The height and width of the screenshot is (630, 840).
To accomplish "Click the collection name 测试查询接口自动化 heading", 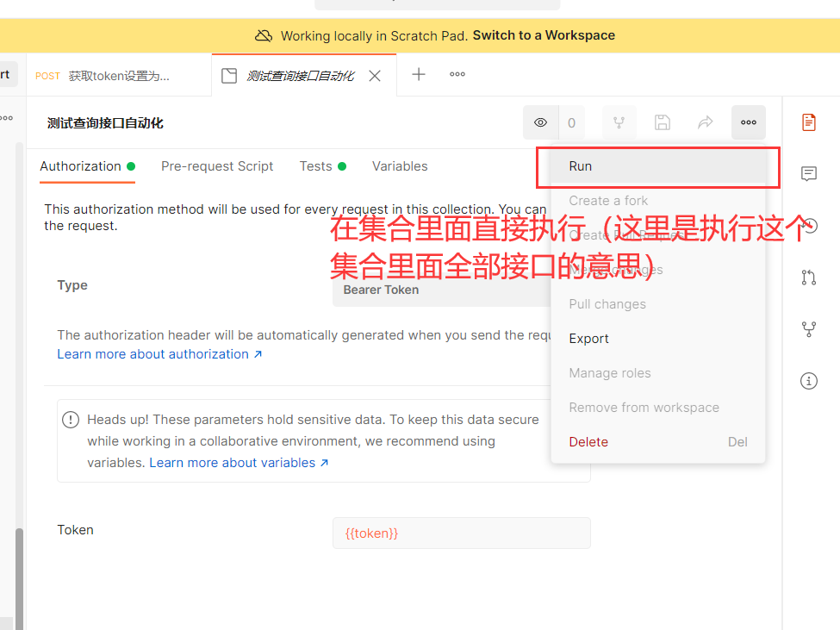I will [105, 123].
